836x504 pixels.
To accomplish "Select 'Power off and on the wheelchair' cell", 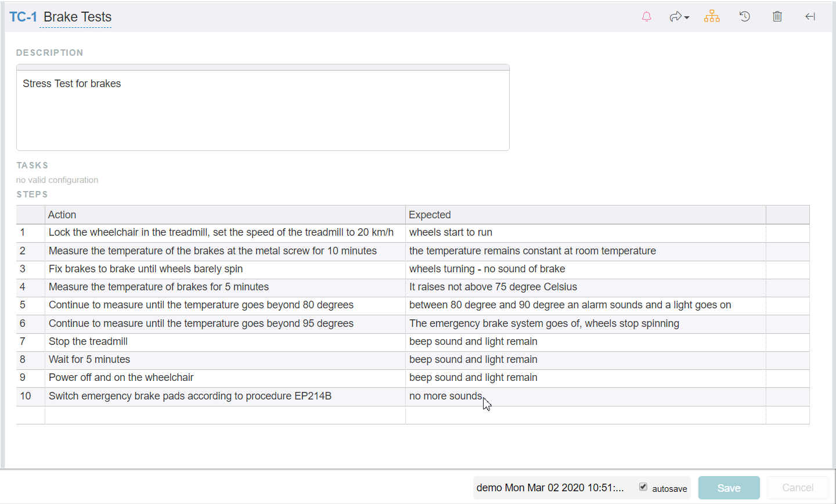I will point(225,378).
